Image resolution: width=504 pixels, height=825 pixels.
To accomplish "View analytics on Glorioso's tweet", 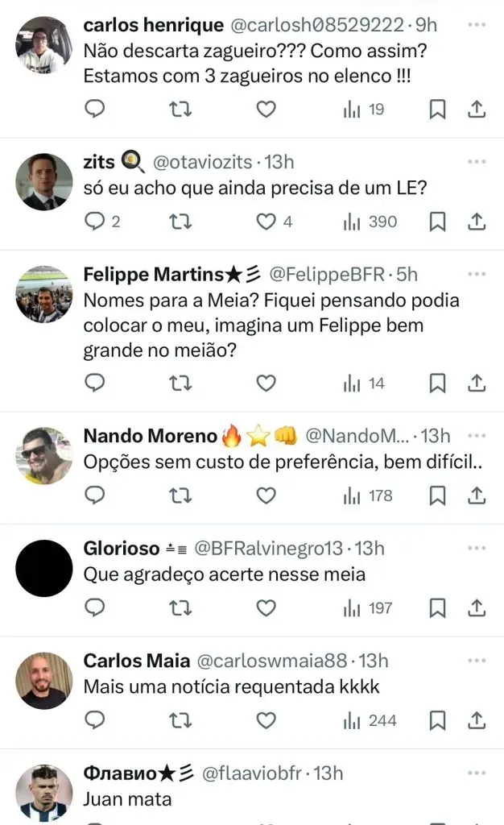I will [x=367, y=607].
